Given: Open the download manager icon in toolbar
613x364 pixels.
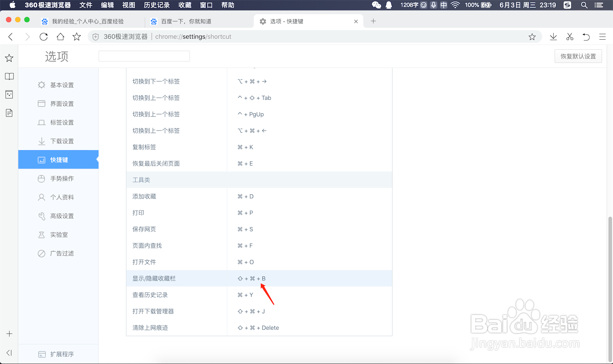Looking at the screenshot, I should click(553, 36).
